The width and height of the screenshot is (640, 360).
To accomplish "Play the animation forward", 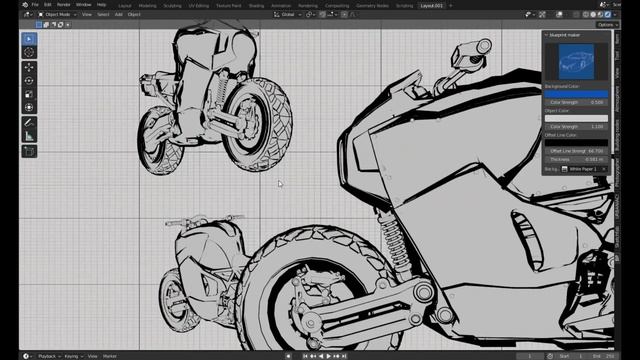I will [x=329, y=356].
